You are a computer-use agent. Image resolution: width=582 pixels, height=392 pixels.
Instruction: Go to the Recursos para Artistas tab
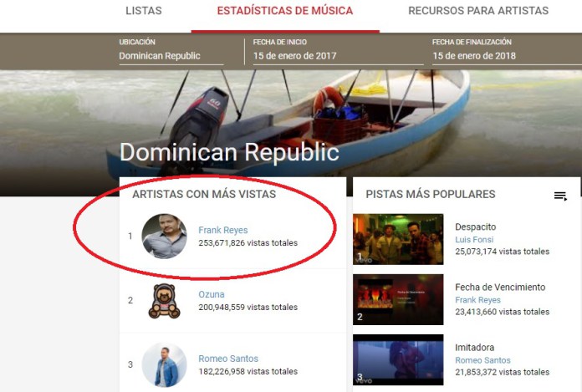[478, 12]
